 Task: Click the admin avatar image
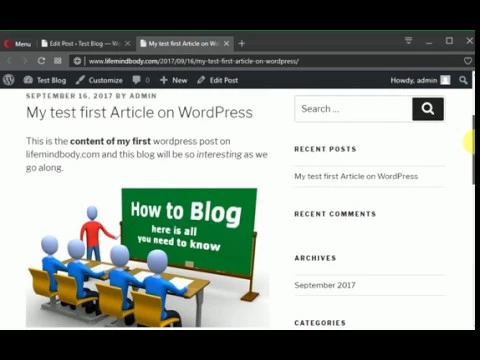tap(445, 80)
